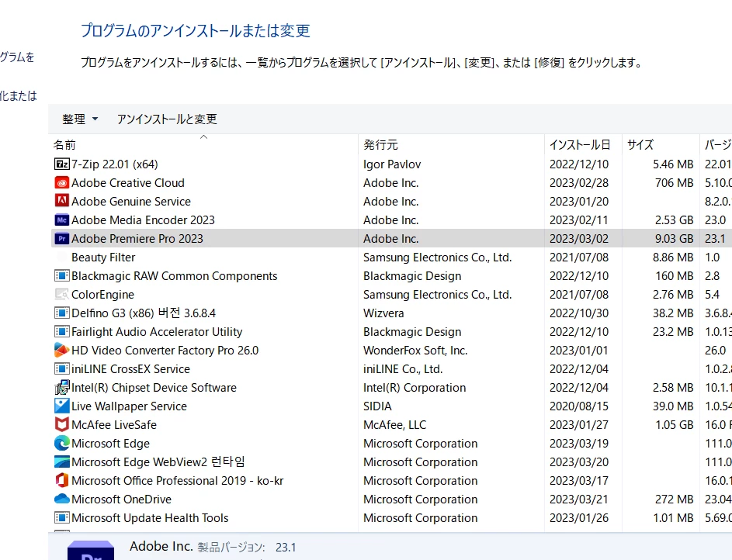Click the Delfino G3 icon
732x560 pixels.
[61, 313]
